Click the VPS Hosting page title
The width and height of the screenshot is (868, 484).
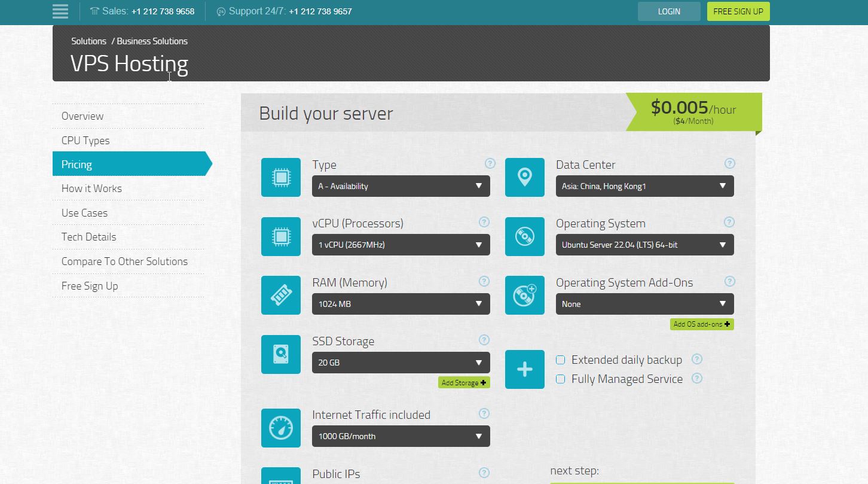coord(129,63)
